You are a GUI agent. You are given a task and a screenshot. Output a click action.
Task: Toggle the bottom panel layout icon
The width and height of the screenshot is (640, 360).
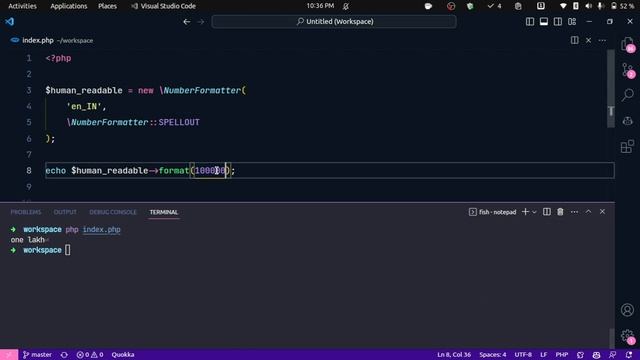(544, 22)
